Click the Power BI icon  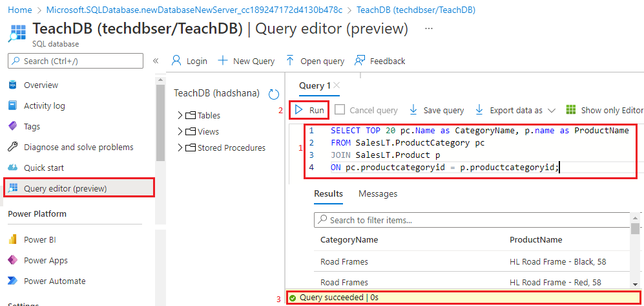pos(13,239)
